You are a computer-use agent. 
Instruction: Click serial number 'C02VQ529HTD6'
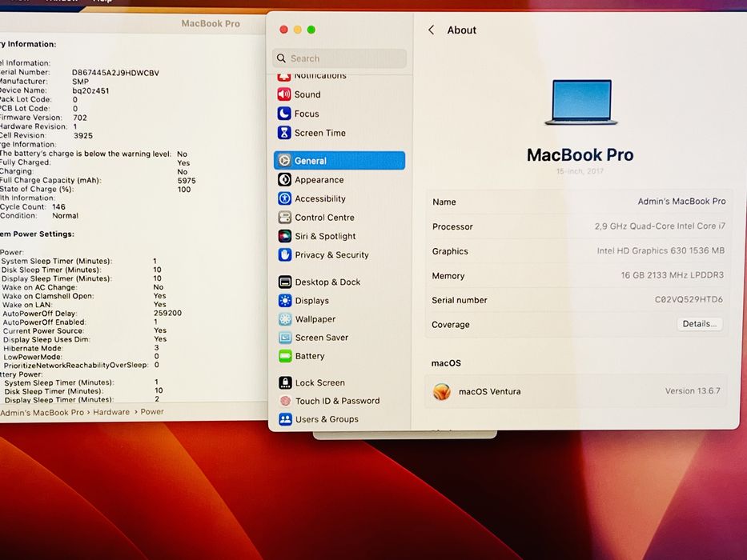point(689,299)
